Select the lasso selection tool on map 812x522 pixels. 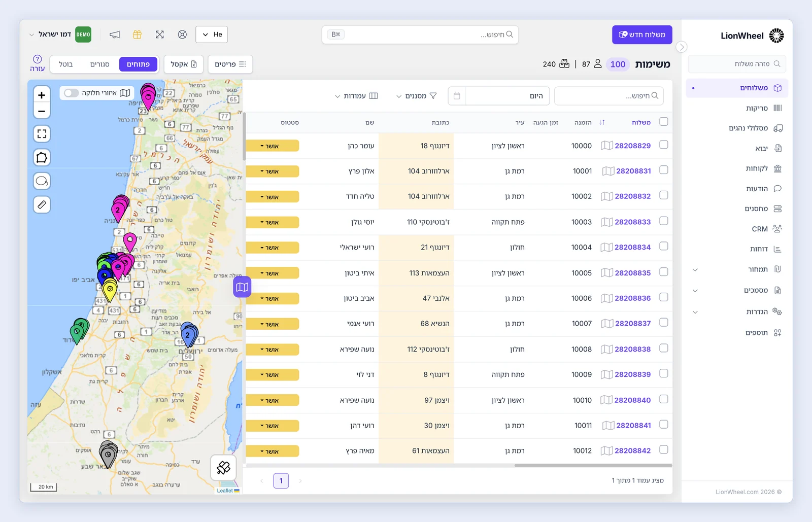tap(42, 181)
